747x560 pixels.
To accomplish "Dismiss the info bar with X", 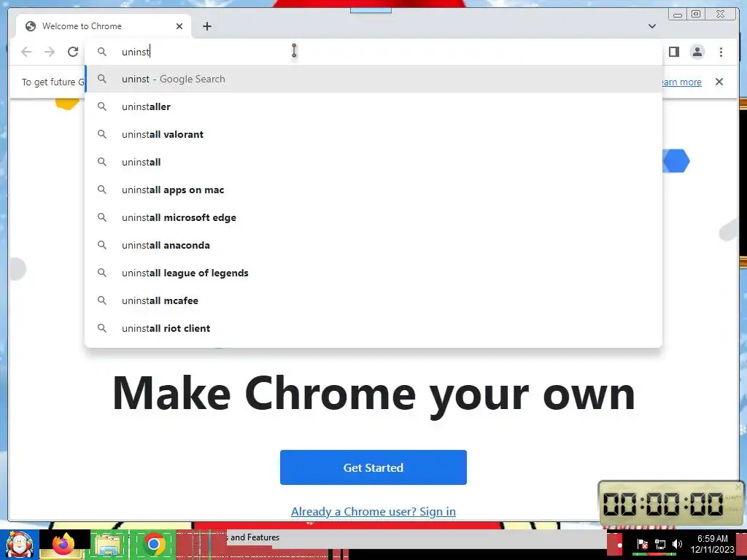I will pyautogui.click(x=719, y=82).
